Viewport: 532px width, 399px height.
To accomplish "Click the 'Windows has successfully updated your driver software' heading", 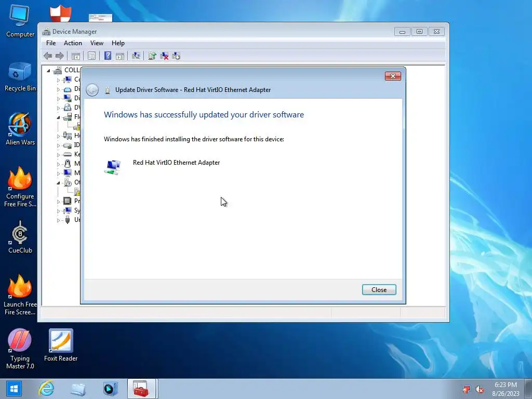I will [204, 115].
